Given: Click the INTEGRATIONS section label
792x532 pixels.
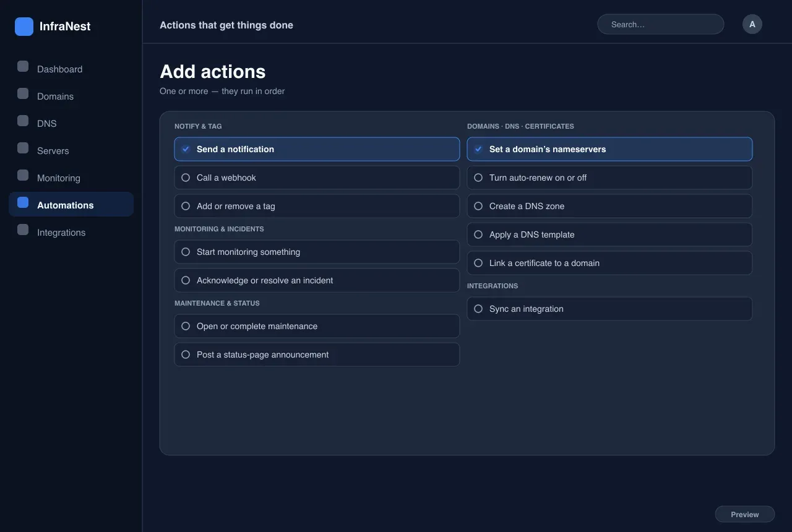Looking at the screenshot, I should 493,286.
